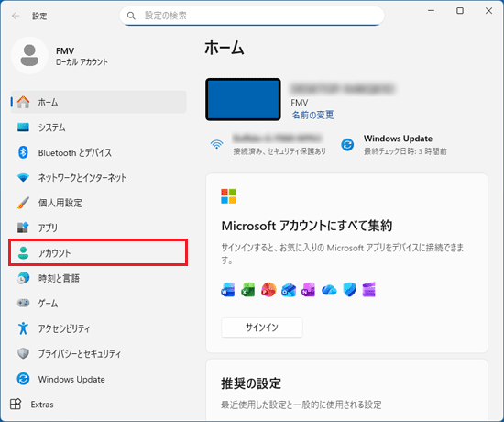The image size is (504, 422).
Task: Click the blue desktop wallpaper thumbnail
Action: coord(244,99)
